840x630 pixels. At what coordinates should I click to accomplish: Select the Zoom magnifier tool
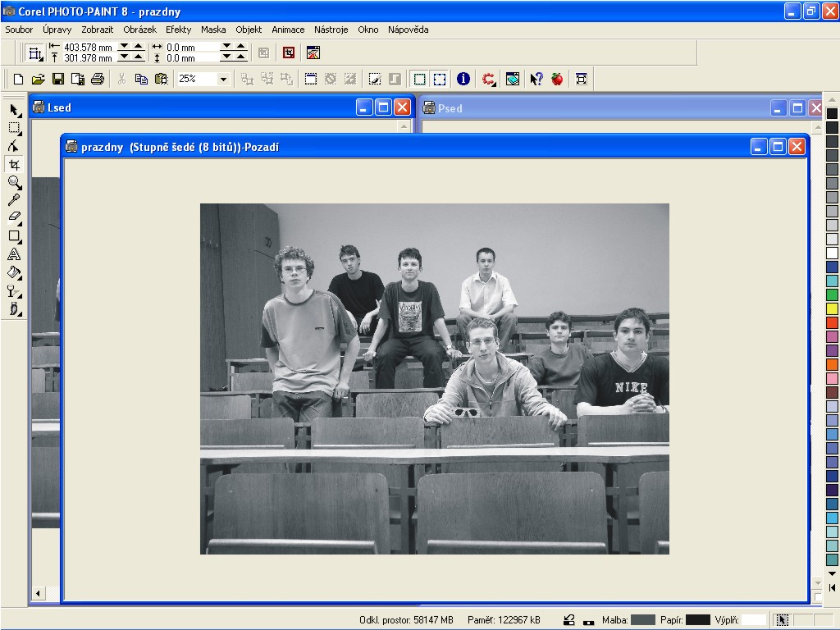tap(14, 182)
